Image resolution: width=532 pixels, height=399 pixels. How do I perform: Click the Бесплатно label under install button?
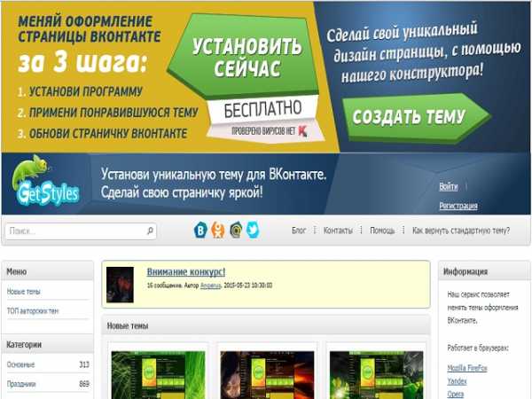tap(262, 109)
